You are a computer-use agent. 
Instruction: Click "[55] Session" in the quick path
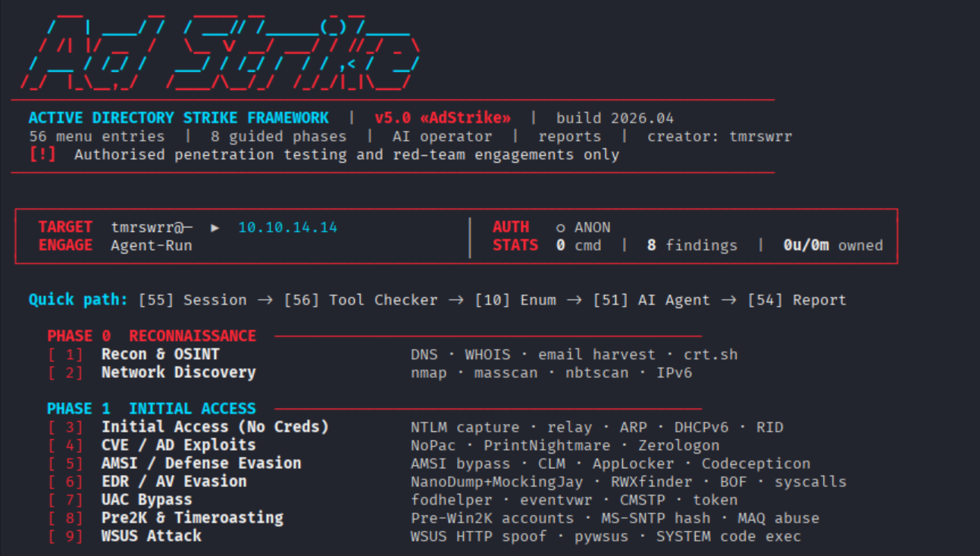(x=192, y=300)
